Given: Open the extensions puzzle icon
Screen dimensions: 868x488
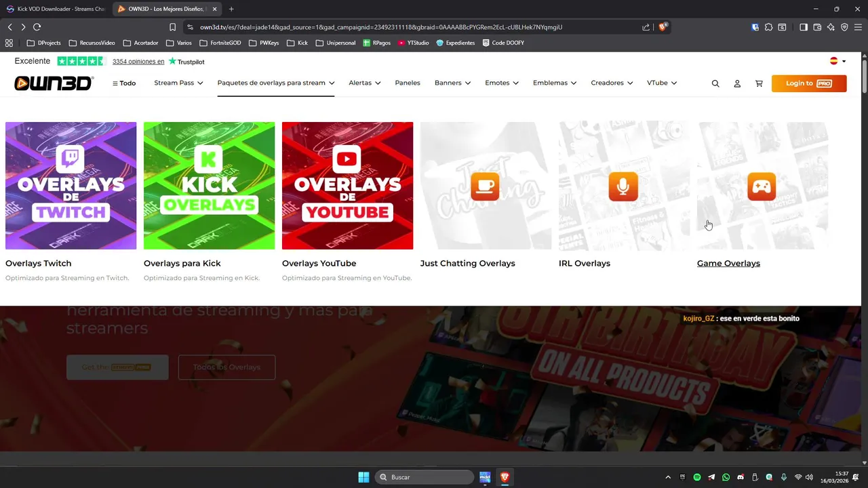Looking at the screenshot, I should (x=768, y=27).
